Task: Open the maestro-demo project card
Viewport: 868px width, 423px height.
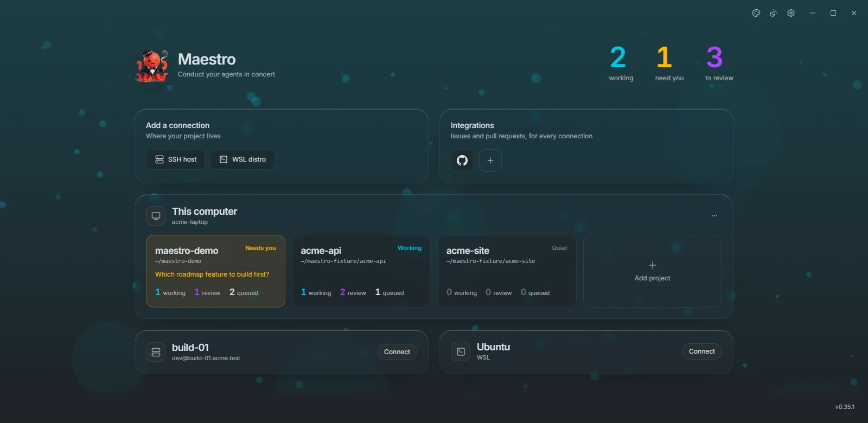Action: point(215,271)
